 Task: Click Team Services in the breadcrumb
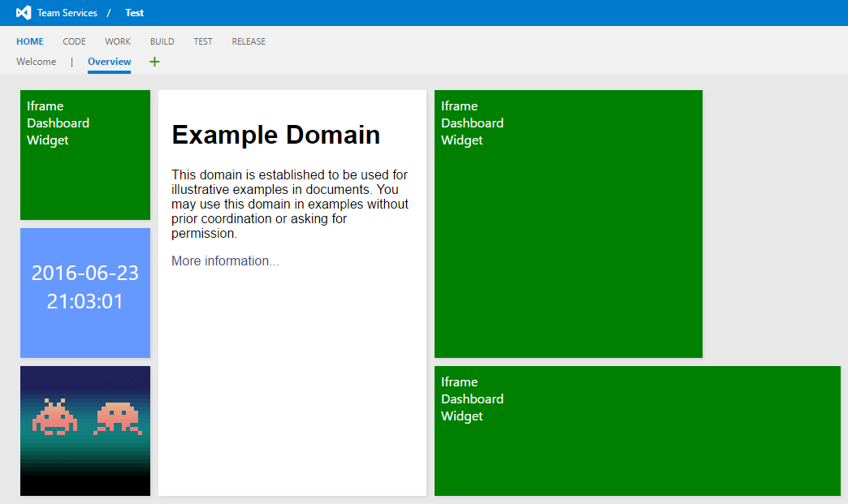point(66,12)
